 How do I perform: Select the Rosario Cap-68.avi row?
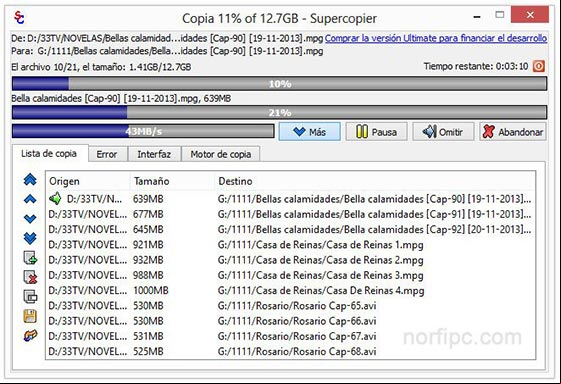(290, 351)
